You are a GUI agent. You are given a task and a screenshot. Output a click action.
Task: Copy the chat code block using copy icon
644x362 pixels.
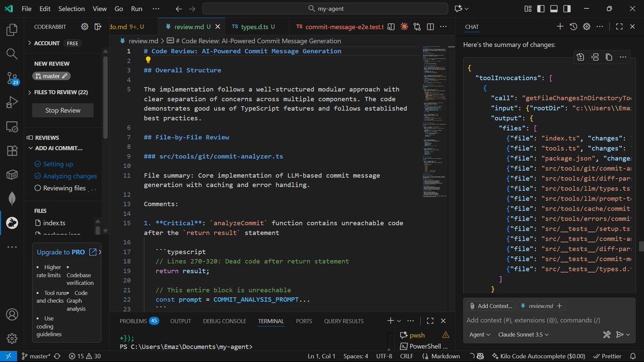(610, 57)
